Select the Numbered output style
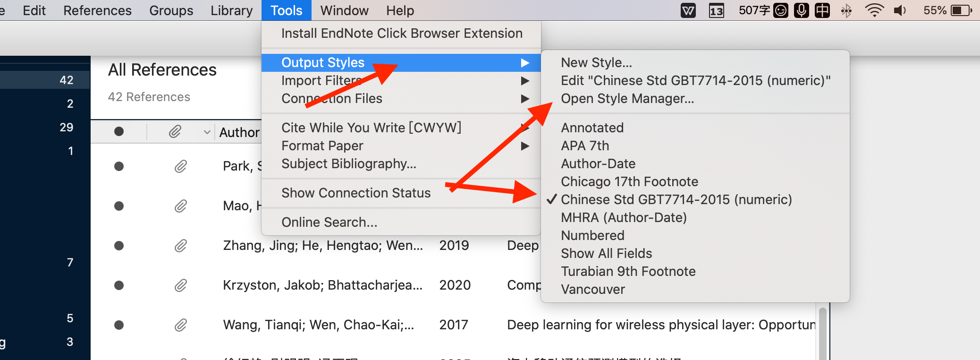Viewport: 980px width, 360px height. (x=695, y=235)
